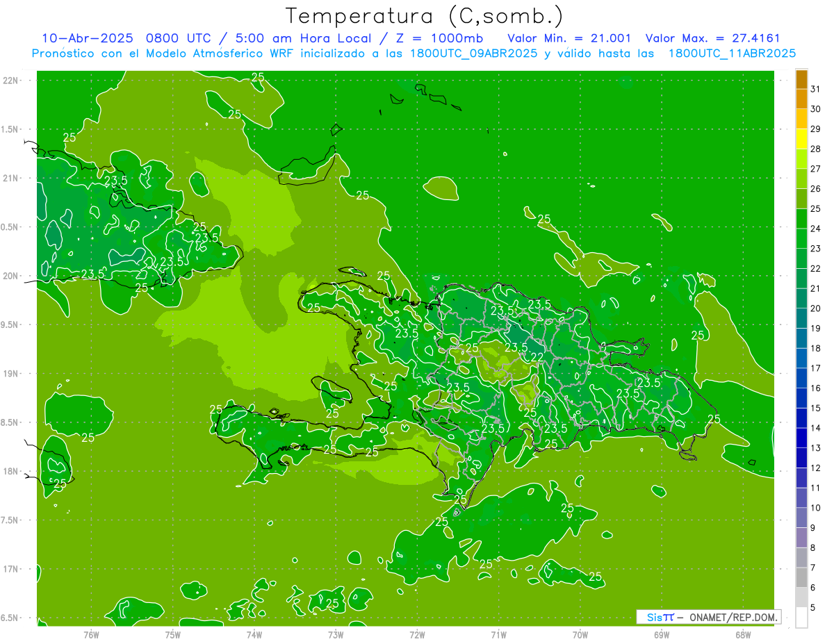Click the "22" contour label on the map
Image resolution: width=834 pixels, height=644 pixels.
tap(537, 357)
